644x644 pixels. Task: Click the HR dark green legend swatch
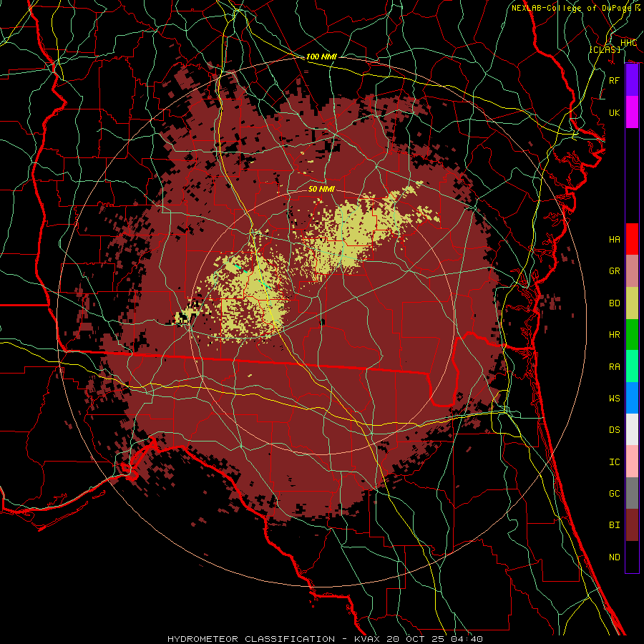tap(632, 335)
